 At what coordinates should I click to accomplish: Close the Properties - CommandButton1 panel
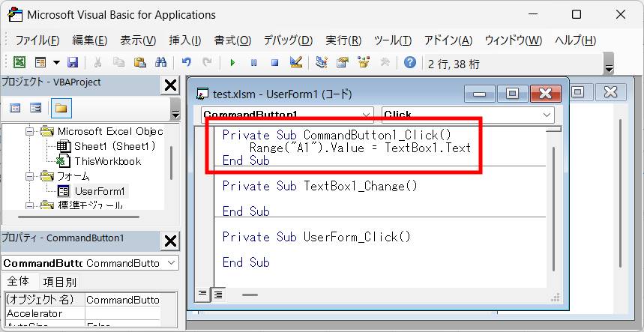[170, 241]
